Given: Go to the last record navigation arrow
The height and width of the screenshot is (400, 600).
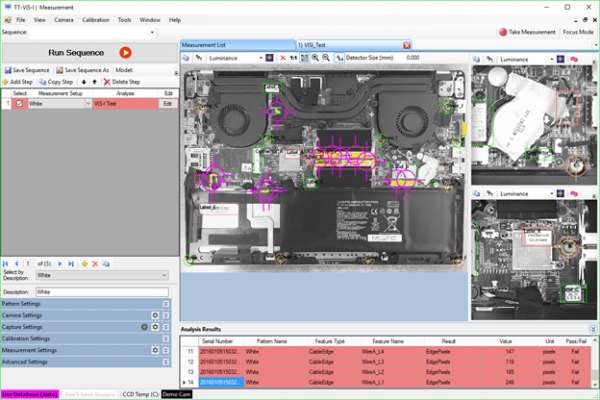Looking at the screenshot, I should (71, 263).
